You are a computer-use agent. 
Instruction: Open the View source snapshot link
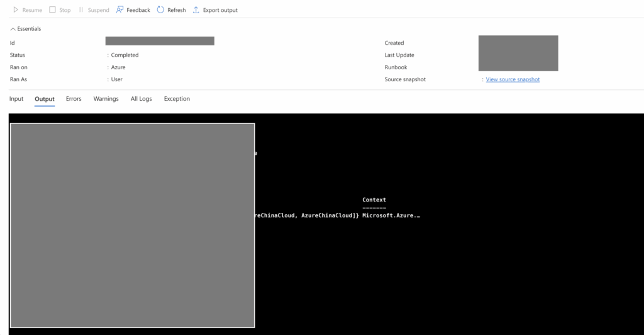[x=513, y=79]
